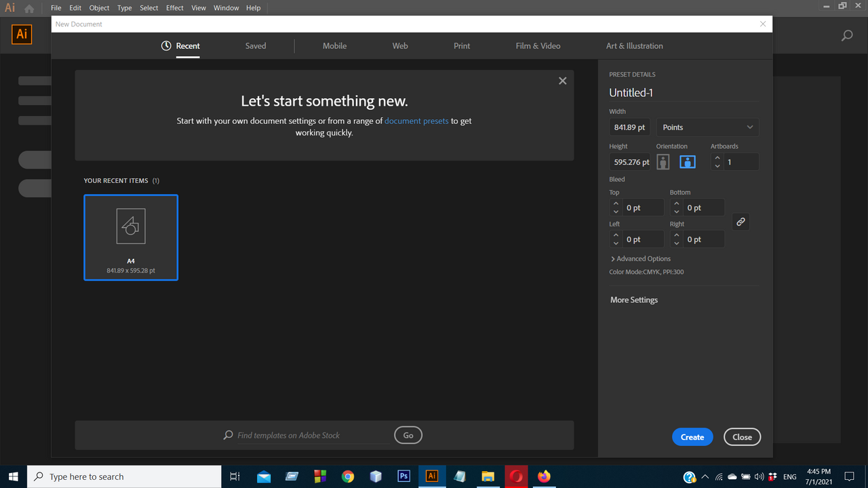
Task: Switch to the Print tab
Action: (x=462, y=46)
